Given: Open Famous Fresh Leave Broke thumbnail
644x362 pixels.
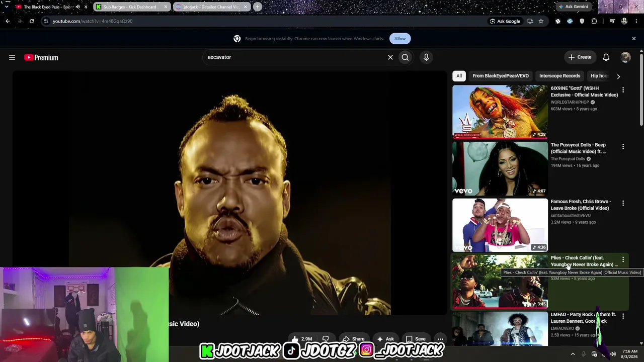Looking at the screenshot, I should click(500, 225).
